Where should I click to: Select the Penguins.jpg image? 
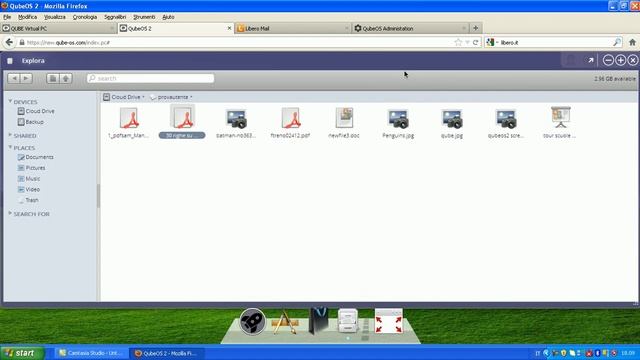coord(398,123)
